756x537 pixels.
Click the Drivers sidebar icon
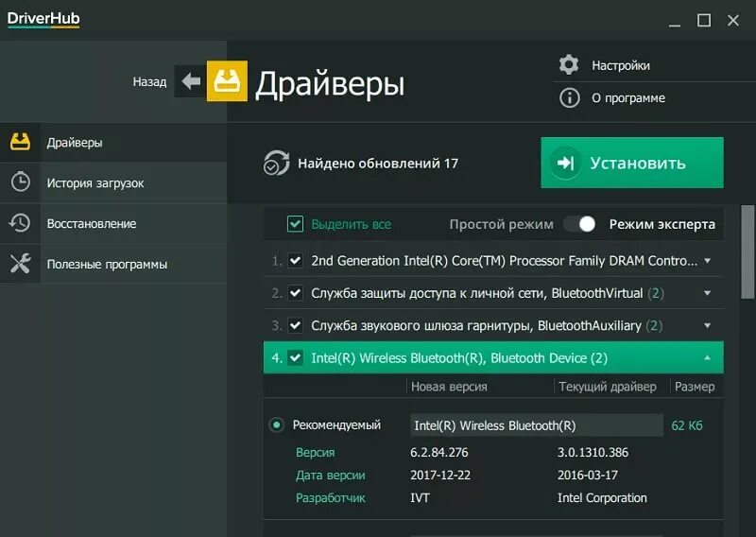click(x=20, y=142)
